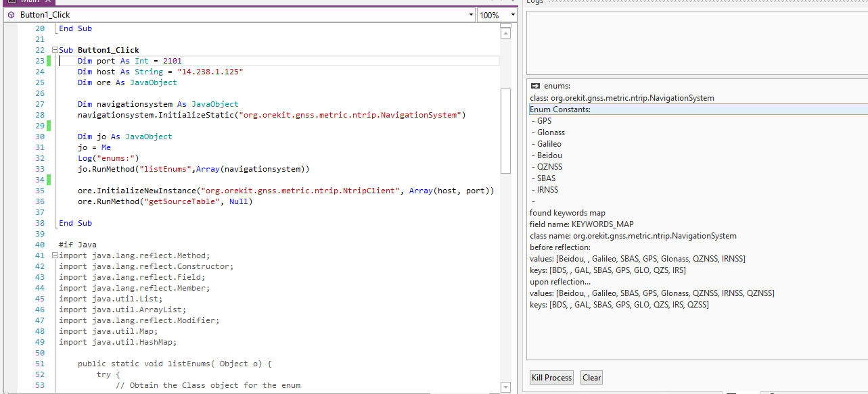
Task: Collapse the #if Java import block
Action: coord(55,255)
